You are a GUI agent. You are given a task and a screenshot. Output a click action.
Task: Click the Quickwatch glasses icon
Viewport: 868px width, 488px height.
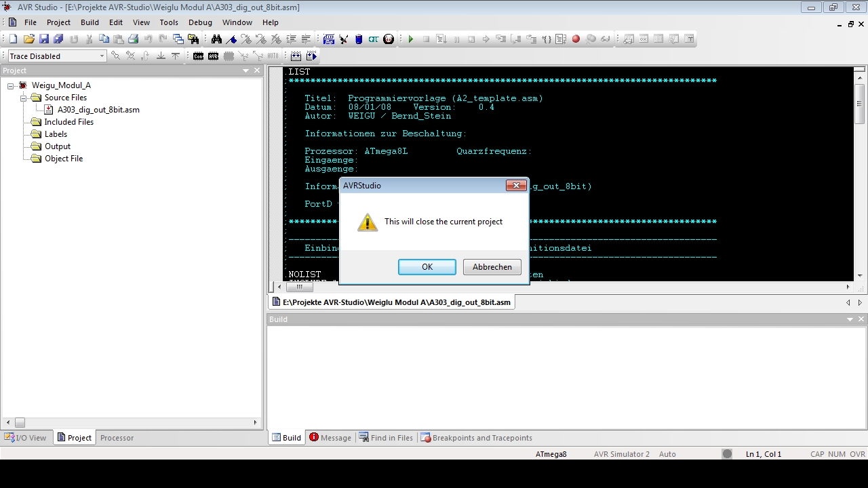[x=606, y=39]
